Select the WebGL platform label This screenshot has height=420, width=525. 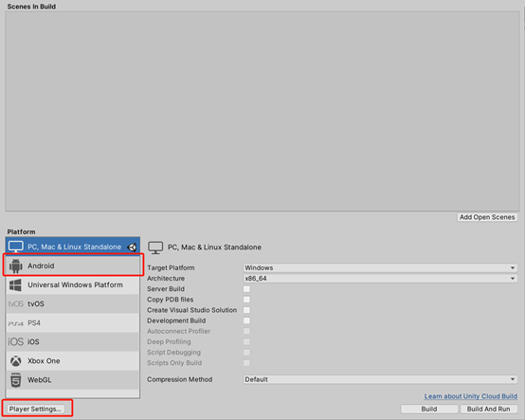point(40,380)
